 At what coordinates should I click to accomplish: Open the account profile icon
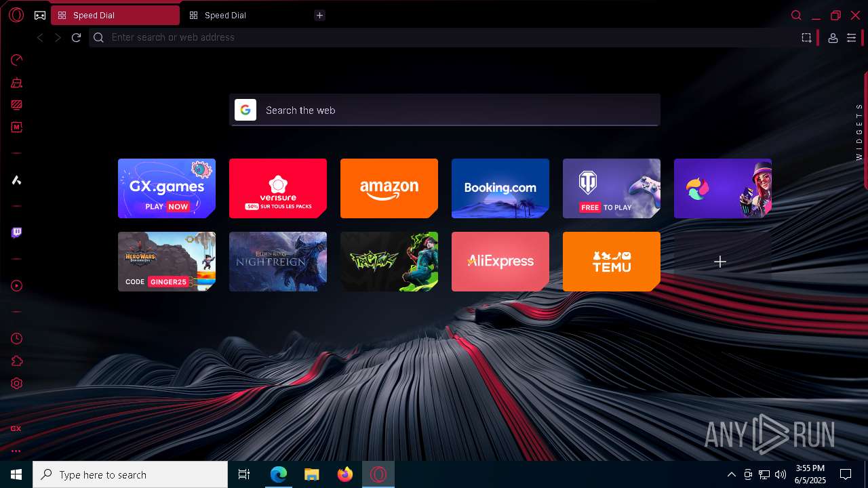833,38
